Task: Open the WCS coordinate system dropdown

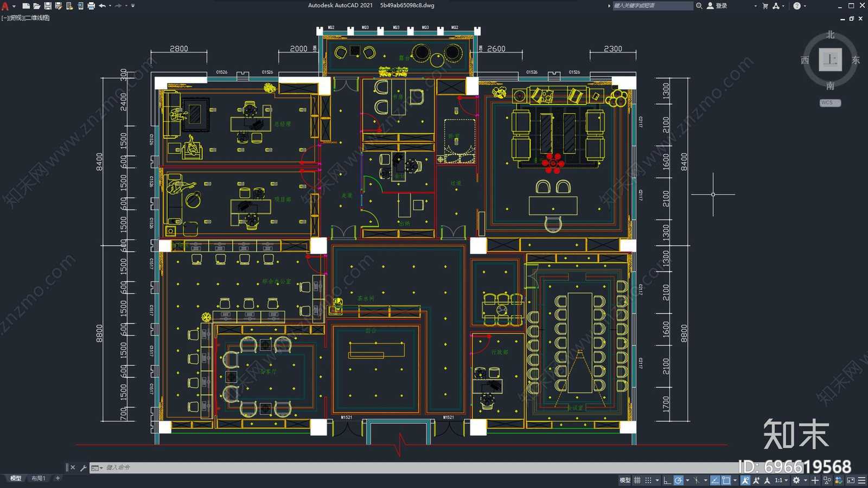Action: point(830,102)
